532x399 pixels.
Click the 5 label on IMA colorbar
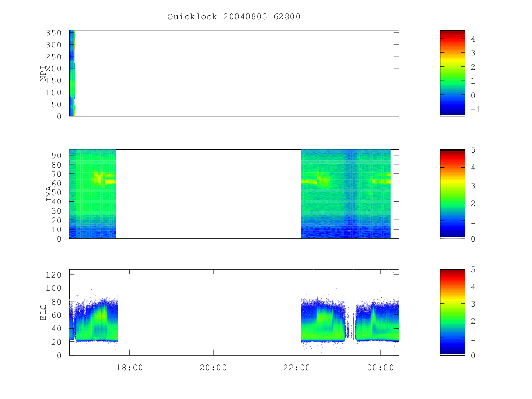click(x=473, y=150)
